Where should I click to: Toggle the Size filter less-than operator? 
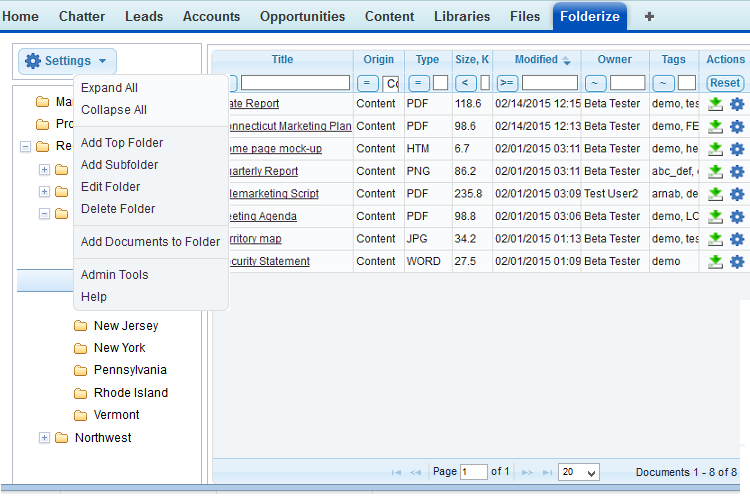point(465,83)
